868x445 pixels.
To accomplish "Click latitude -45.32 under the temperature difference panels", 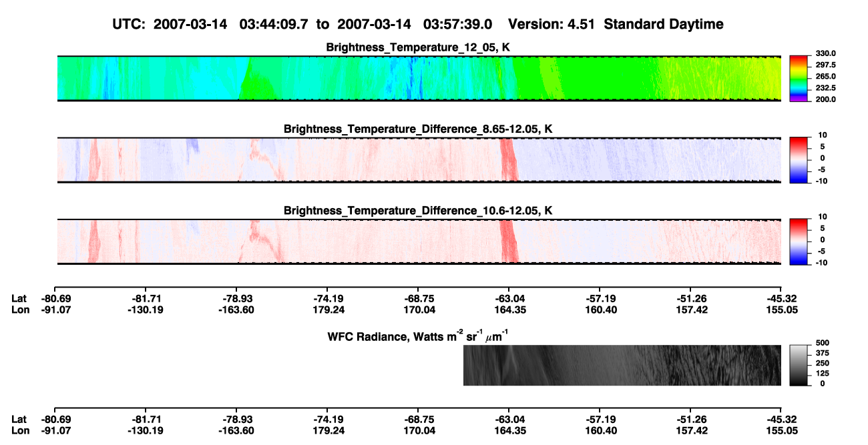I will 781,298.
